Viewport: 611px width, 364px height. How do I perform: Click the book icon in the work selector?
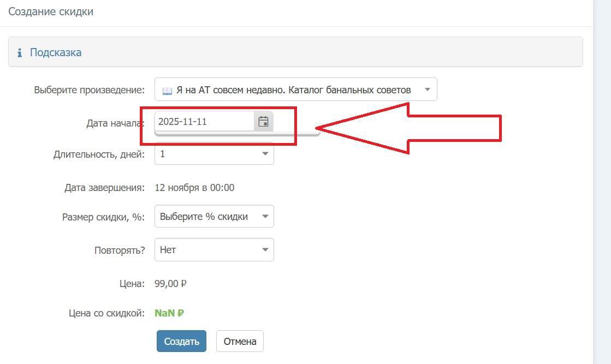[167, 91]
